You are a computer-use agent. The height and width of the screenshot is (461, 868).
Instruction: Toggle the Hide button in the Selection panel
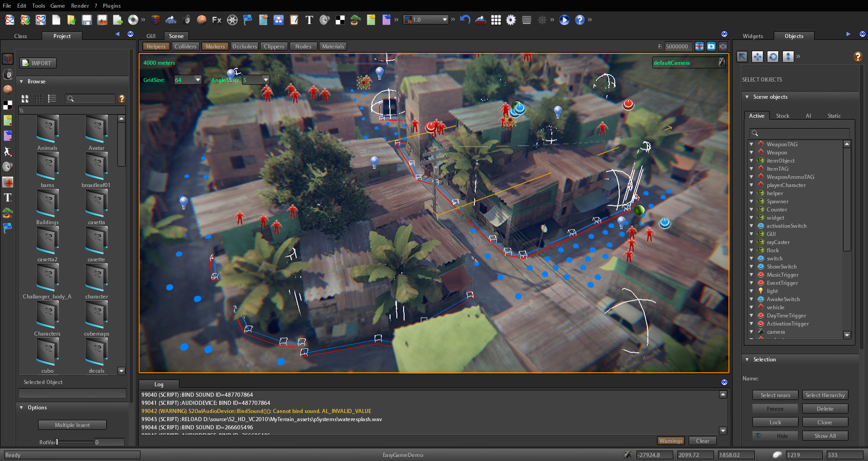point(775,436)
